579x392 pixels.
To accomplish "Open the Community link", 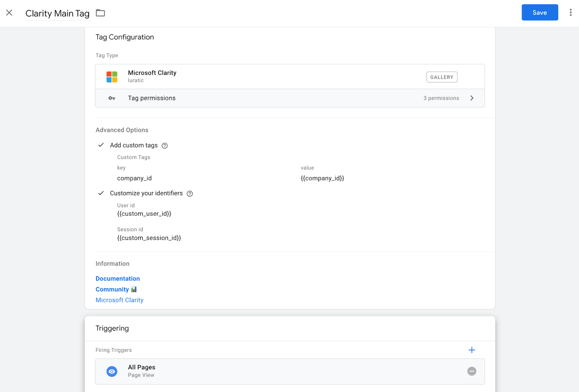I will pyautogui.click(x=112, y=289).
